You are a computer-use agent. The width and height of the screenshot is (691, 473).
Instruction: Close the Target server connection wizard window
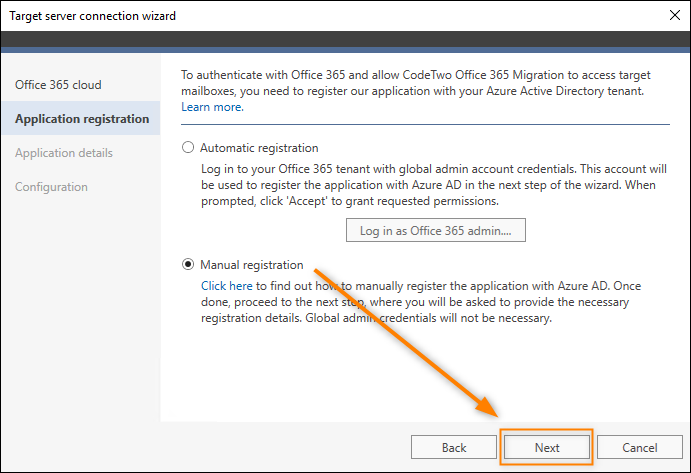(674, 15)
